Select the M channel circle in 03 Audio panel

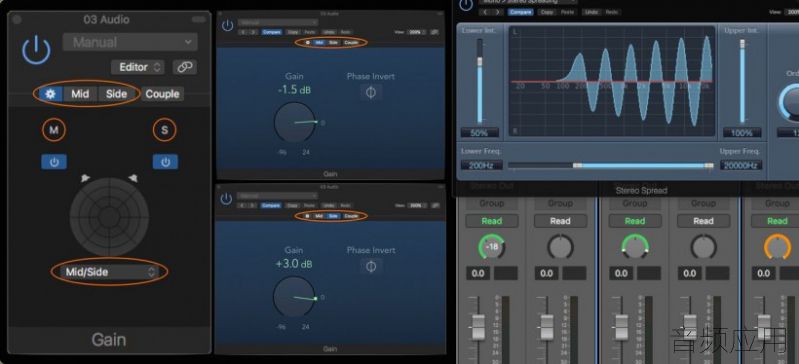[54, 130]
